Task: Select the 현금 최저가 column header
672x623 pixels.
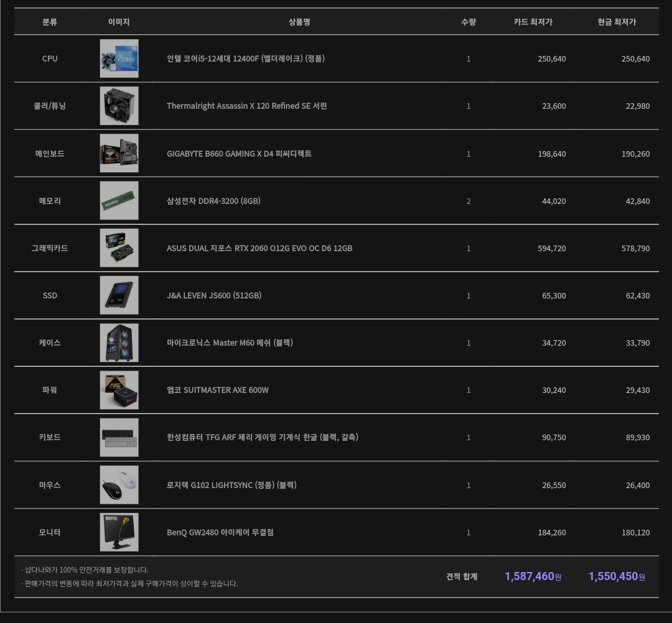Action: [x=617, y=22]
